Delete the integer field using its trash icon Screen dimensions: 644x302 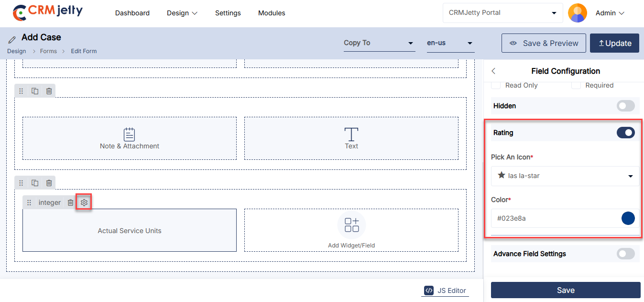click(70, 202)
